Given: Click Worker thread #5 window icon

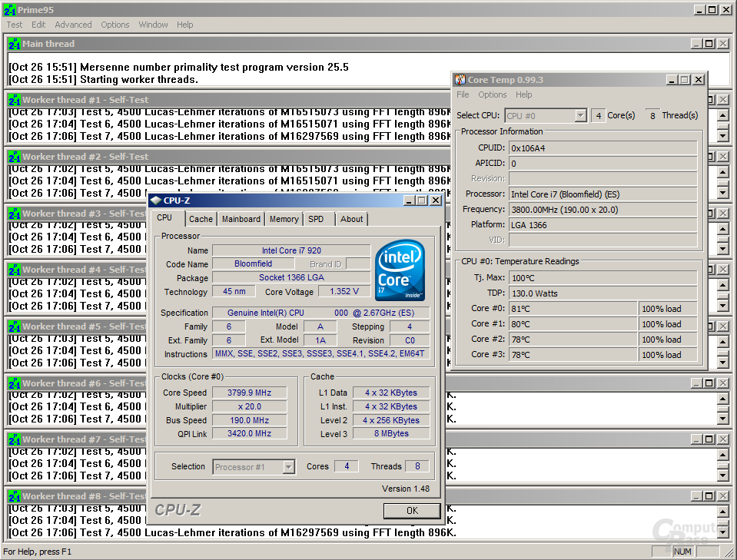Looking at the screenshot, I should pos(14,326).
